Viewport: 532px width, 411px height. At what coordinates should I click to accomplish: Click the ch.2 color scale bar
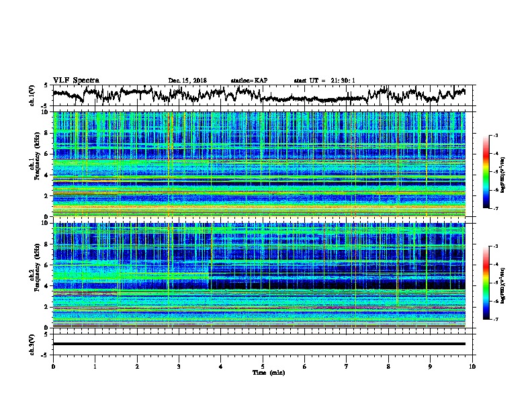486,283
